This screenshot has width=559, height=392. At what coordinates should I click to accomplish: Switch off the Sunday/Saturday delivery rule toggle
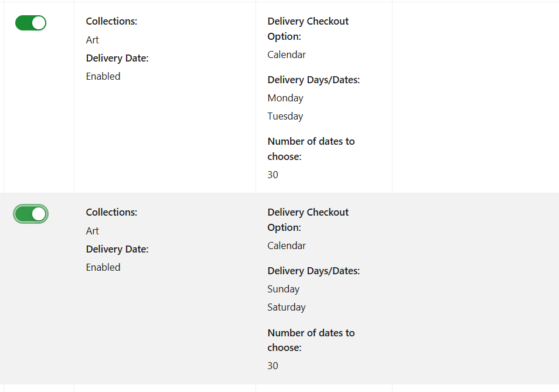tap(30, 214)
